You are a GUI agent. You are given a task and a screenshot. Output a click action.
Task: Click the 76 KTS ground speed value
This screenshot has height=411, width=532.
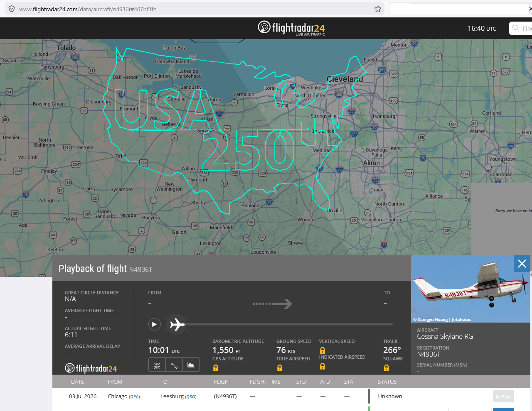[286, 350]
